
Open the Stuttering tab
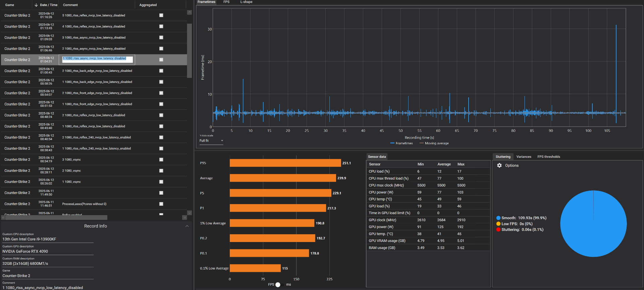tap(503, 157)
